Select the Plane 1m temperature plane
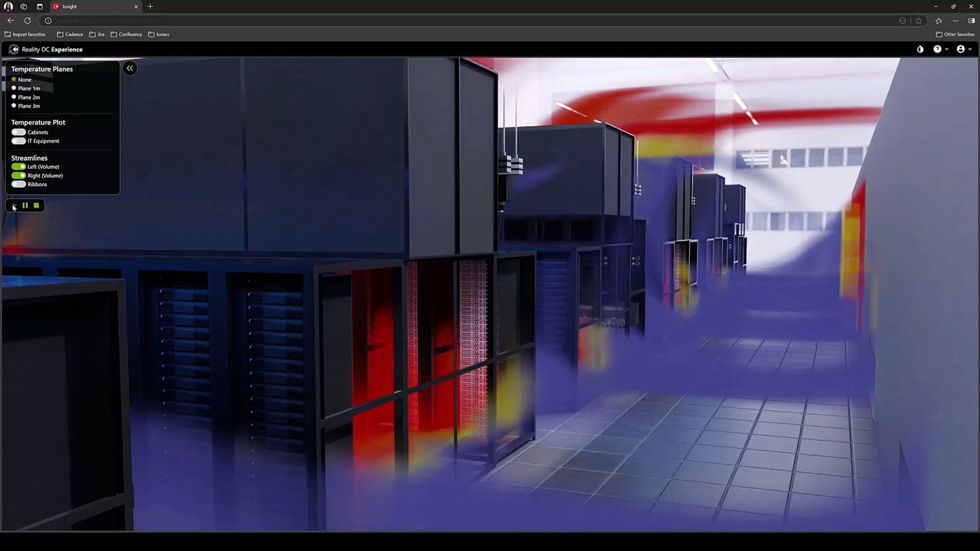This screenshot has height=551, width=980. click(x=13, y=88)
